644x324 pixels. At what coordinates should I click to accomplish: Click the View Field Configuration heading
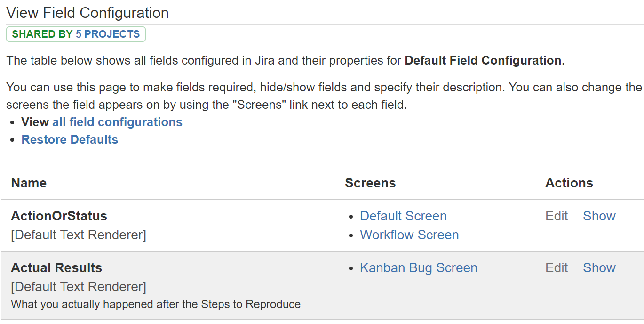point(87,13)
